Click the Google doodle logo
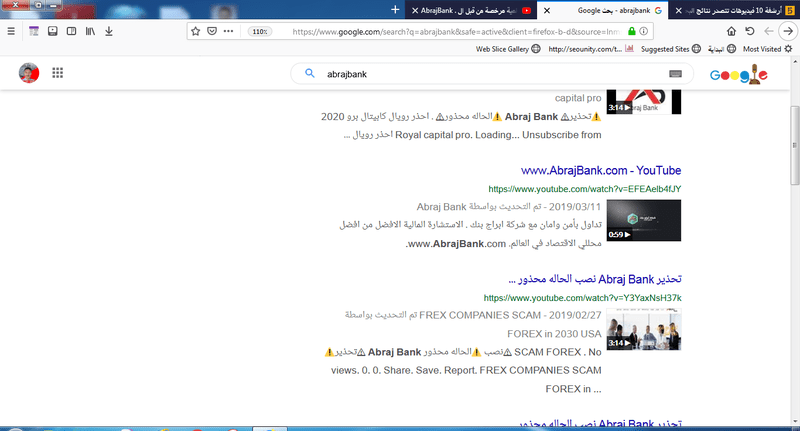 click(x=738, y=74)
